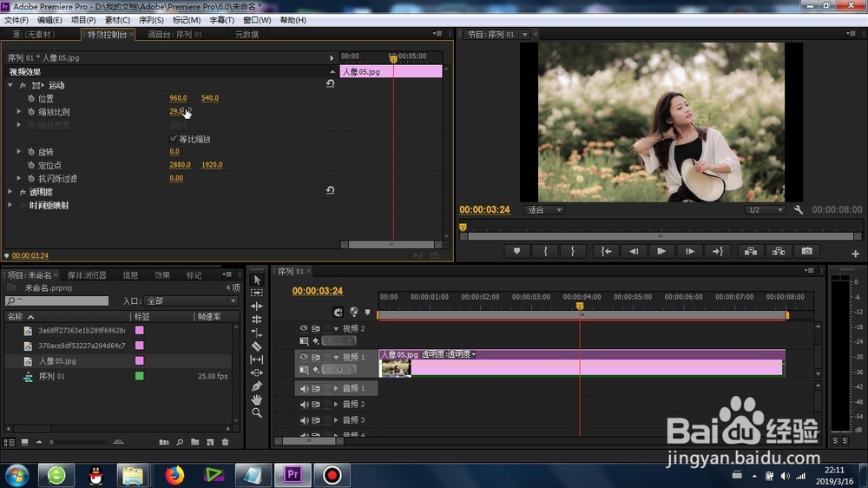The height and width of the screenshot is (488, 868).
Task: Select the Rolling Edit tool
Action: point(257,319)
